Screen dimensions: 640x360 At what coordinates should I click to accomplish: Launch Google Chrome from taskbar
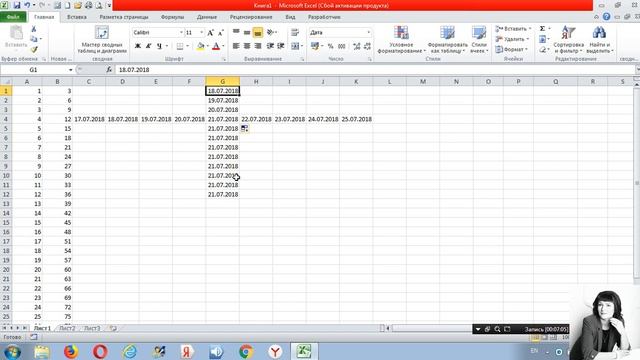[246, 351]
